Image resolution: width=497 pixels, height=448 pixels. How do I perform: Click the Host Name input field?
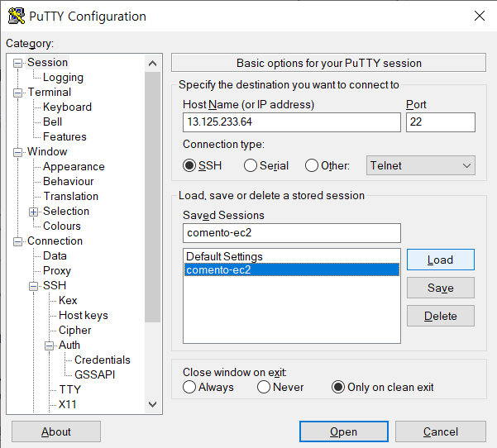click(292, 122)
